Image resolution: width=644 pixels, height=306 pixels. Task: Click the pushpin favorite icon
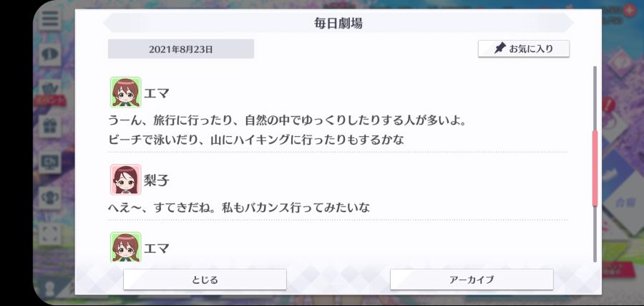[500, 49]
